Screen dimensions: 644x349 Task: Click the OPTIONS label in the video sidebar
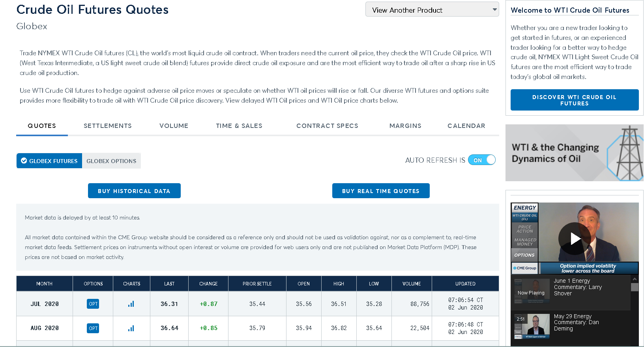click(524, 255)
